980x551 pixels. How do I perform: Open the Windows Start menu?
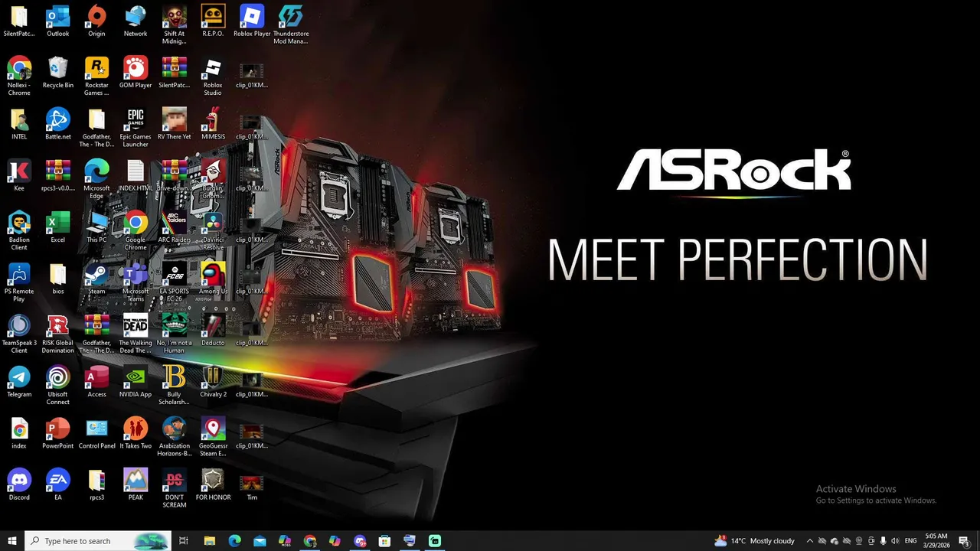point(12,541)
